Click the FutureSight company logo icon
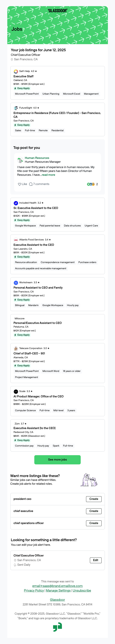This screenshot has height=644, width=115. coord(16,108)
